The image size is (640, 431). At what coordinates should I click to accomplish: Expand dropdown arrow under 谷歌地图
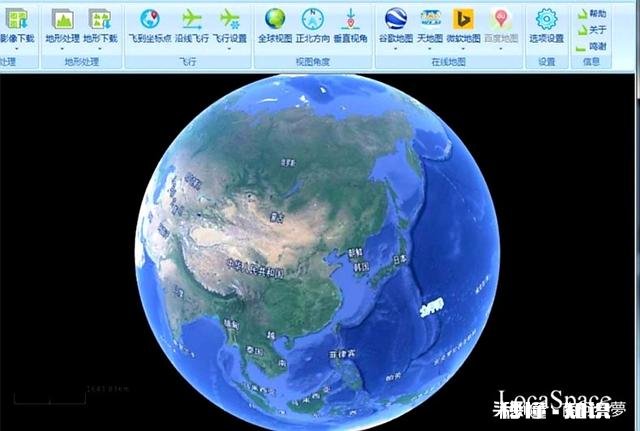[x=396, y=49]
